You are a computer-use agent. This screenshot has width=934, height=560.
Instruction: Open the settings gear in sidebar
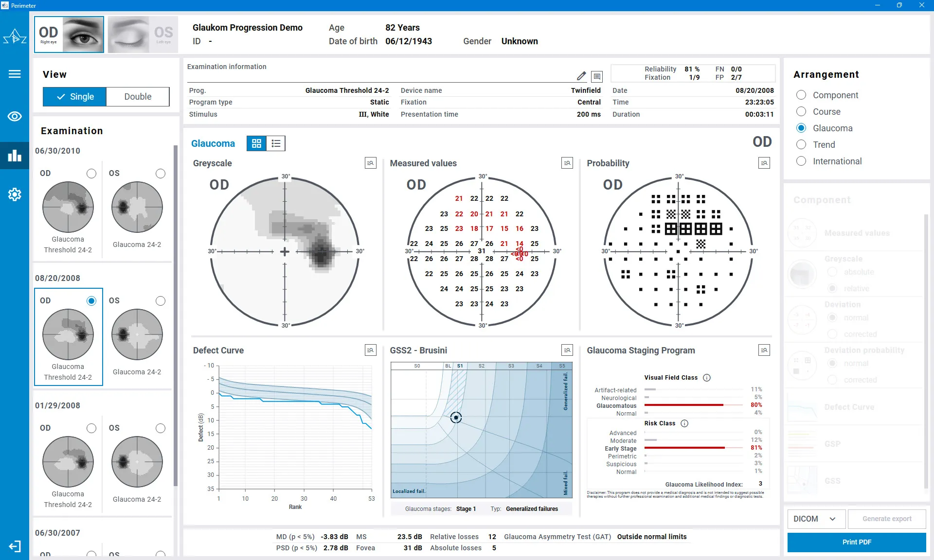click(x=15, y=194)
